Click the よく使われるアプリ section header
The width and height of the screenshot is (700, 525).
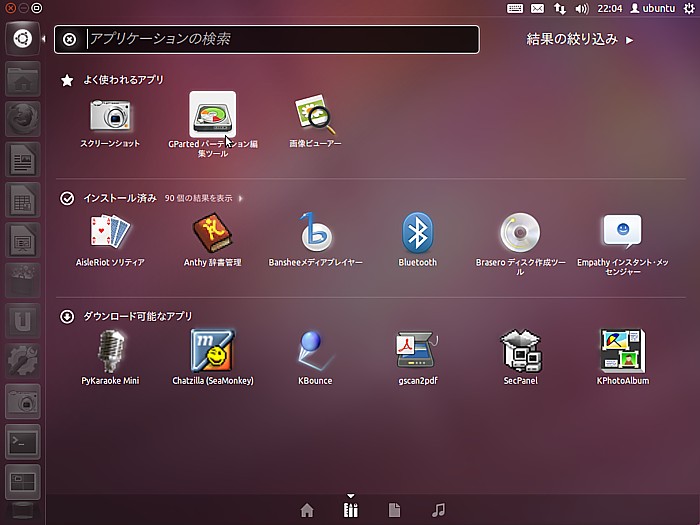click(x=123, y=80)
